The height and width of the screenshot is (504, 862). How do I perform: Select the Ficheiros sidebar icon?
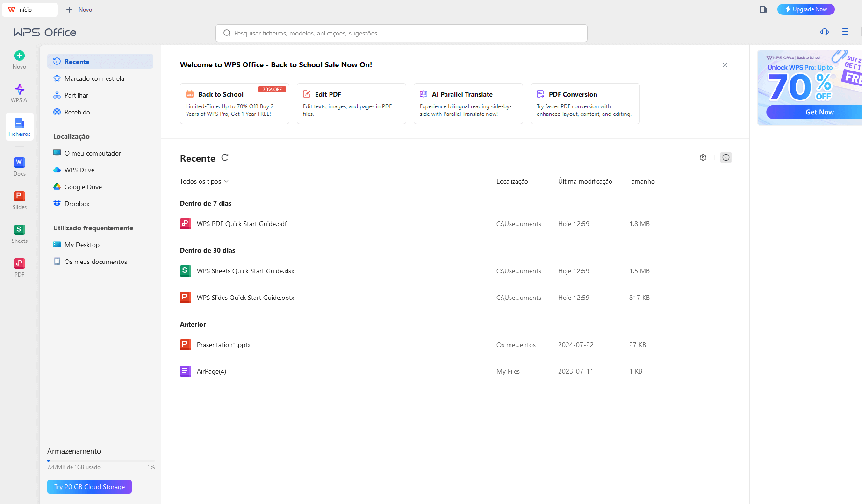pos(20,127)
